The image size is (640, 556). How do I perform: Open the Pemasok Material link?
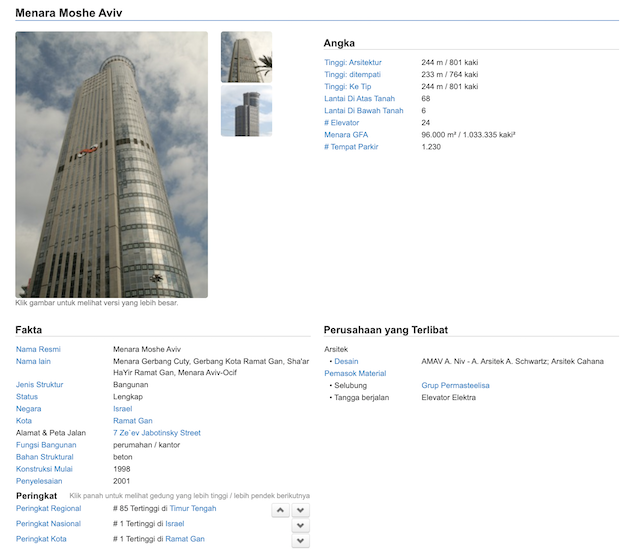(x=355, y=373)
